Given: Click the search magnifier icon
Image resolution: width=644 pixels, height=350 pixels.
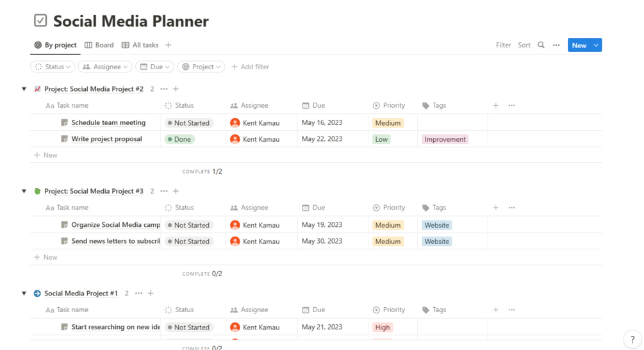Looking at the screenshot, I should (x=541, y=45).
